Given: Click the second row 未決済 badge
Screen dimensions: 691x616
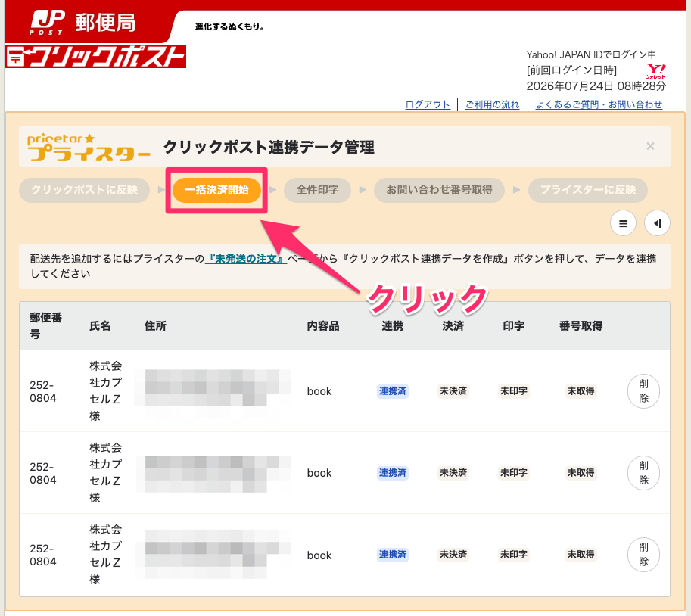Looking at the screenshot, I should 453,473.
